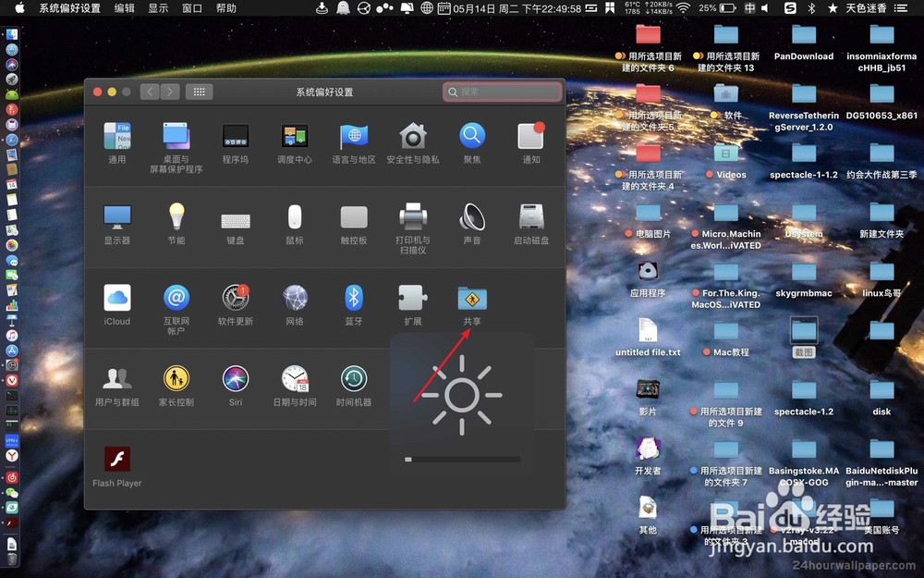
Task: Click the Bluetooth icon in the menu bar
Action: point(809,8)
